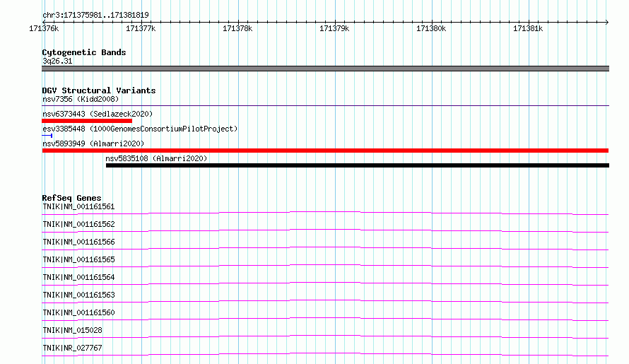
Task: Open variant nsv5893949 (Almarri2020) label
Action: 93,143
